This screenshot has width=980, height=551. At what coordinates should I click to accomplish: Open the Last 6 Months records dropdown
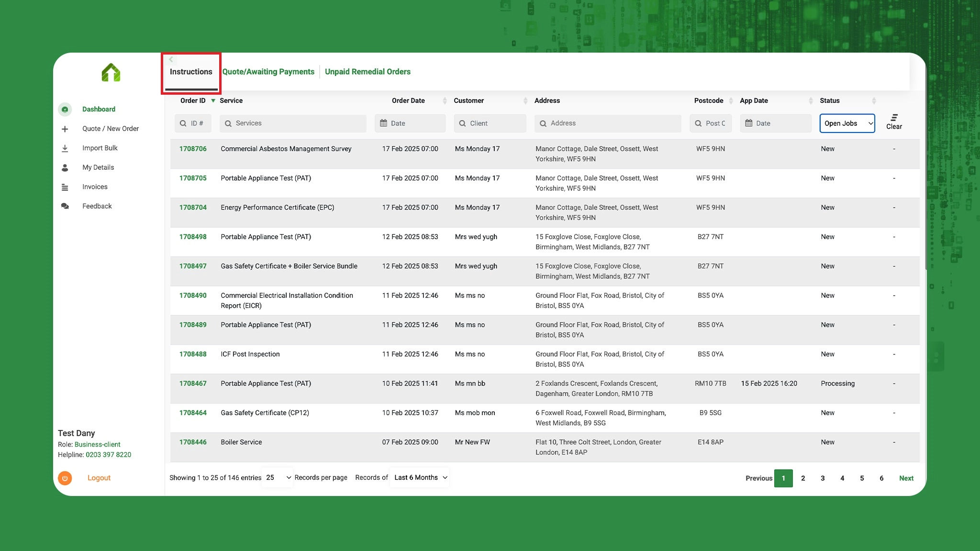420,477
